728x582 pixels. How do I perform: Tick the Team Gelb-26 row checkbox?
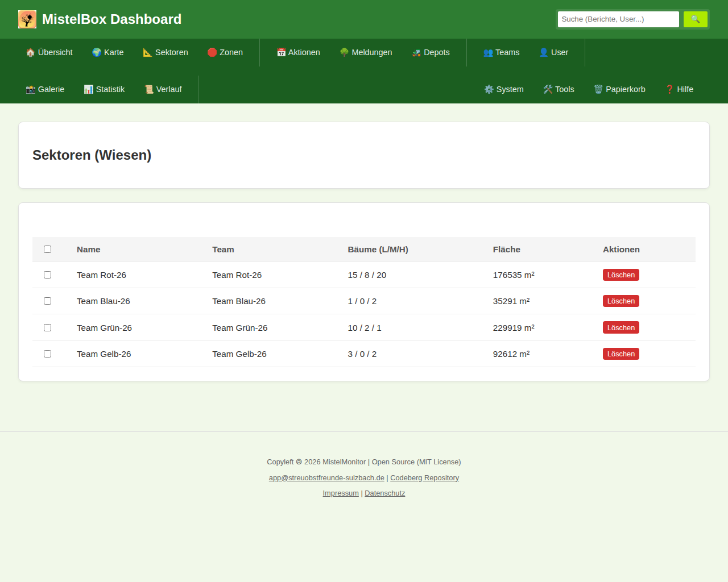coord(48,354)
